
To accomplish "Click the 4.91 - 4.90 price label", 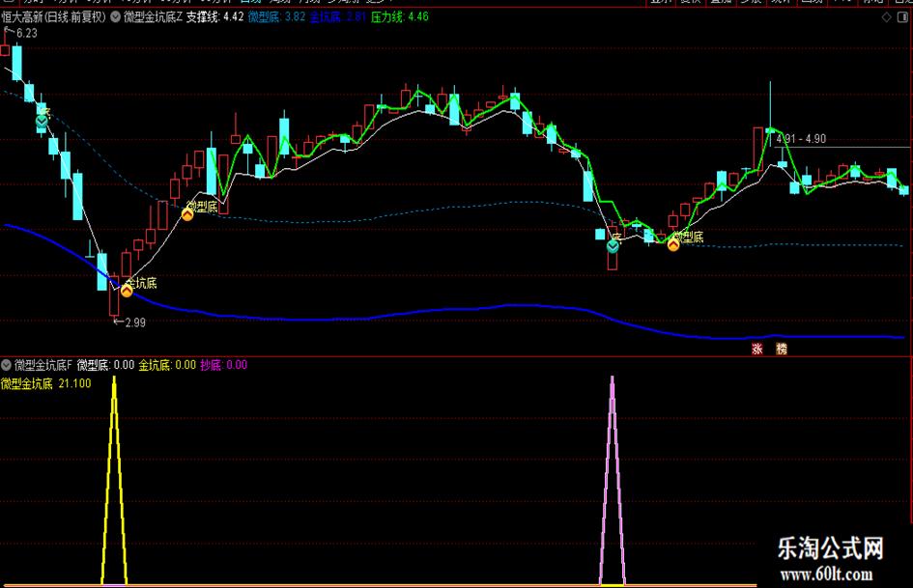I will click(801, 139).
